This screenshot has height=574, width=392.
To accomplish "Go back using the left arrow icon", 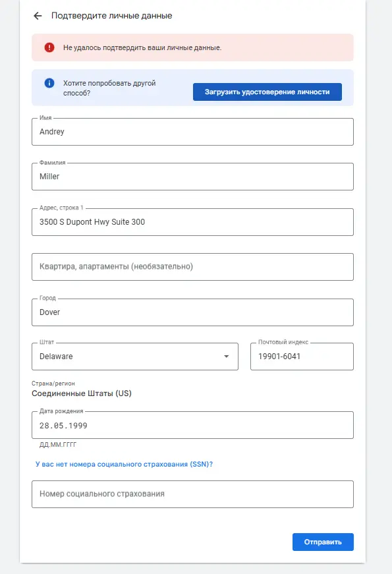I will pyautogui.click(x=38, y=16).
